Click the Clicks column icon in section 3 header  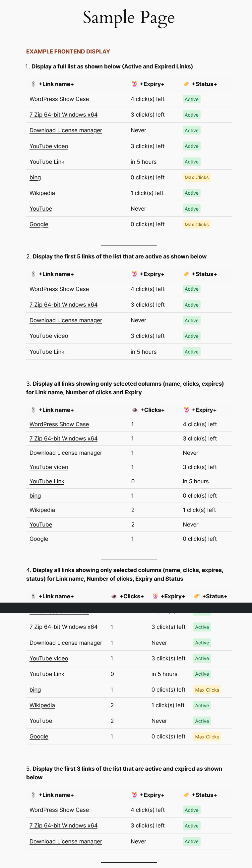[x=135, y=410]
